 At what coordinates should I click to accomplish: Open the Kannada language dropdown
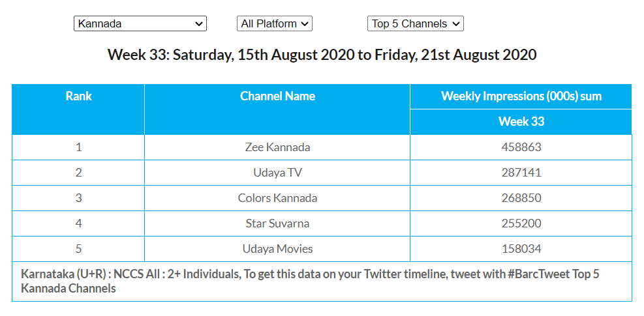click(x=140, y=24)
